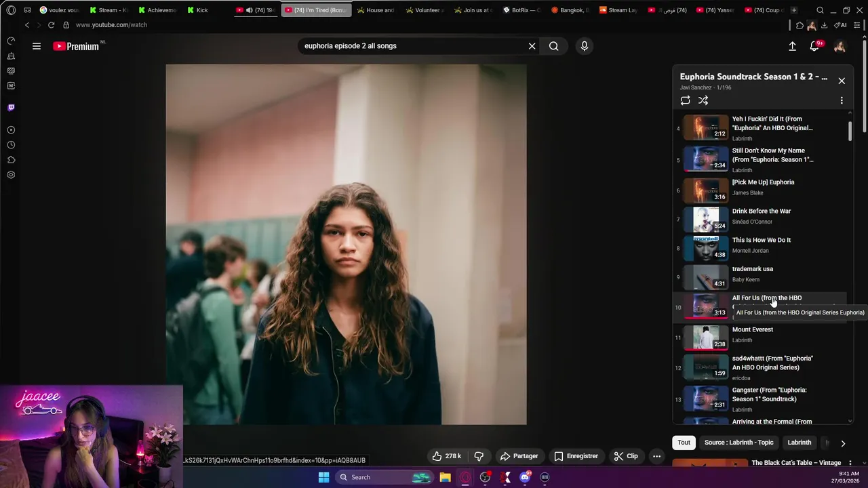868x488 pixels.
Task: Submit search with magnifier button
Action: click(x=554, y=46)
